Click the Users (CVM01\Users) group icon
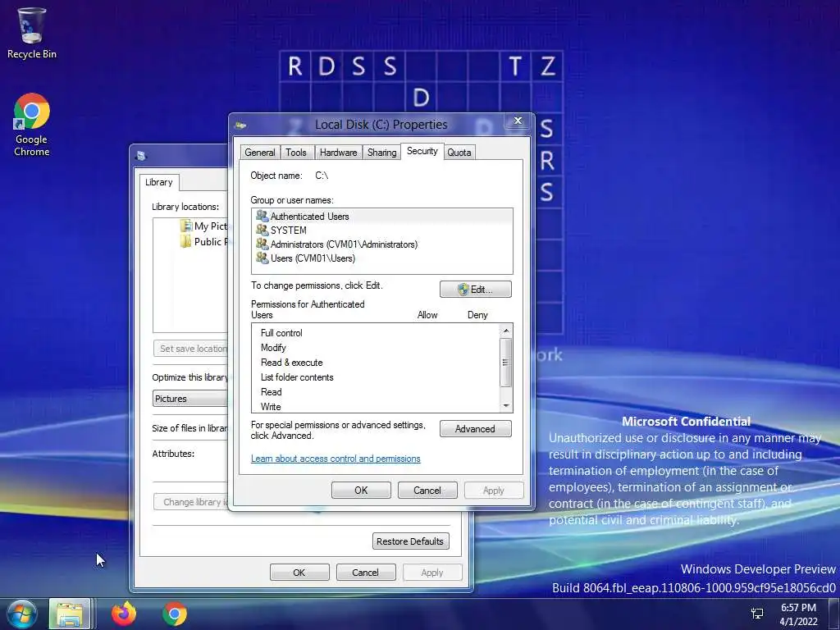The image size is (840, 630). [x=262, y=258]
